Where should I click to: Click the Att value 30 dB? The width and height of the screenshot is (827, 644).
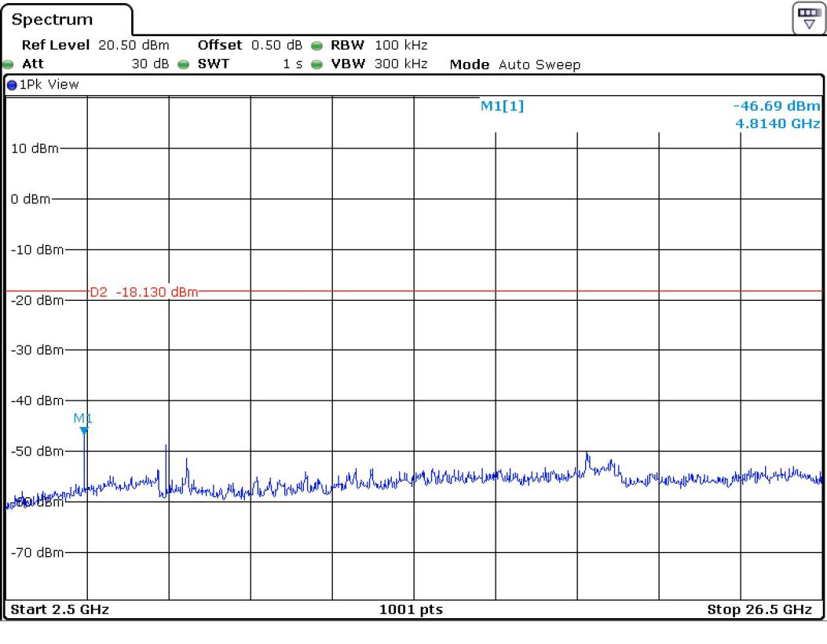coord(150,64)
